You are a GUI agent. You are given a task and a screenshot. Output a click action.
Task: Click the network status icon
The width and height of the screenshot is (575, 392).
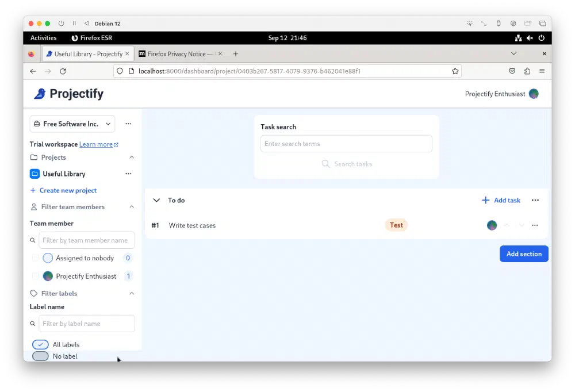point(518,38)
